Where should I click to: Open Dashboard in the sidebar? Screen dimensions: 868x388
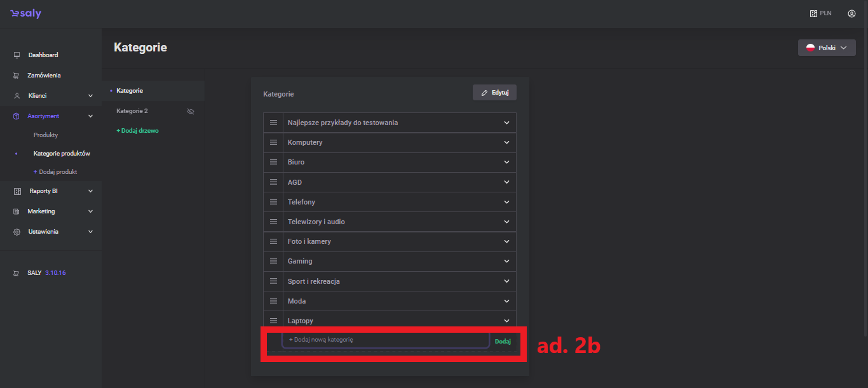pos(43,55)
